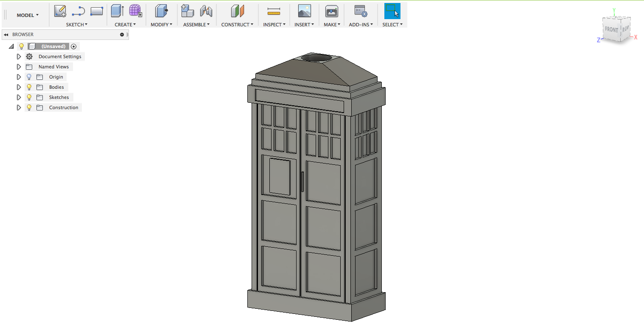Expand the Origin tree node

pos(19,77)
